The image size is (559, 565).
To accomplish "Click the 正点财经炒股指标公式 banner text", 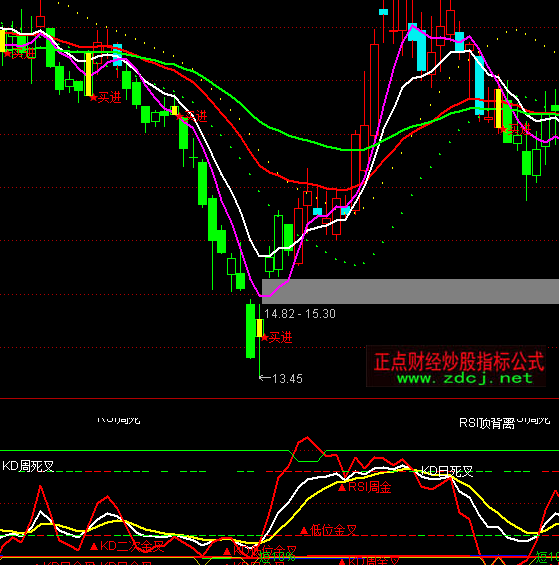I will pyautogui.click(x=458, y=361).
